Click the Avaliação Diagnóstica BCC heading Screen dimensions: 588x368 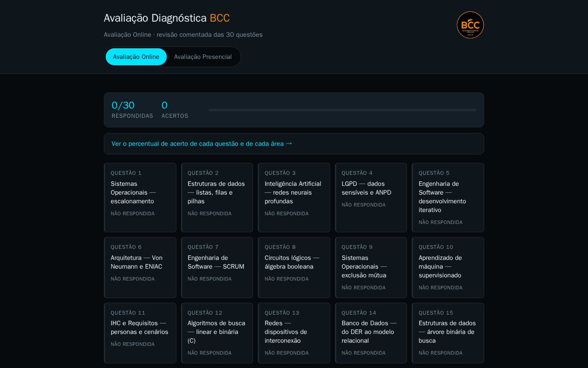(167, 18)
